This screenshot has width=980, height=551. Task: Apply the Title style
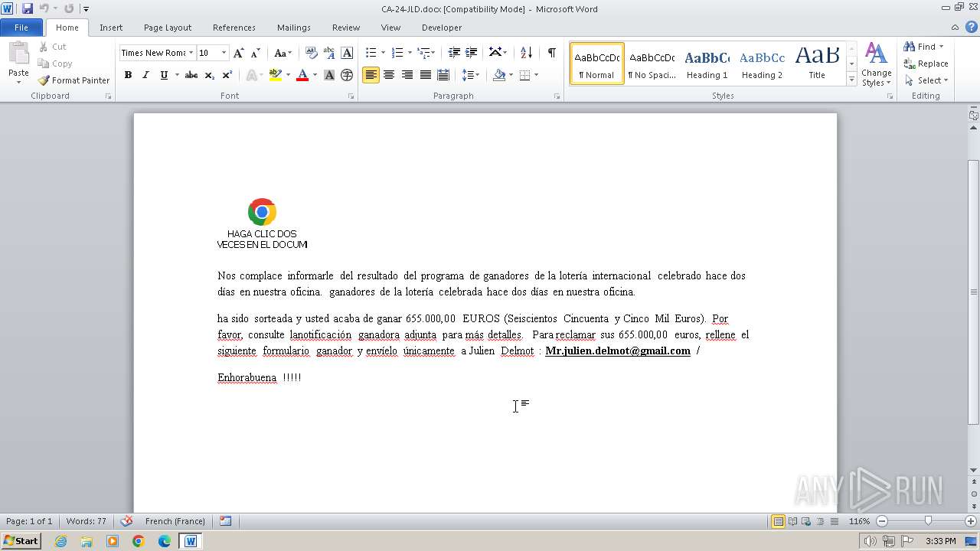pyautogui.click(x=817, y=64)
